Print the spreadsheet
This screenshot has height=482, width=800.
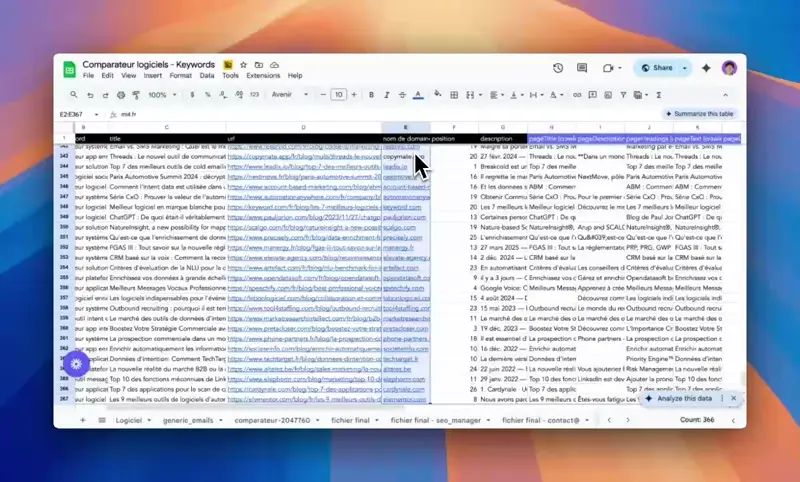pyautogui.click(x=121, y=95)
